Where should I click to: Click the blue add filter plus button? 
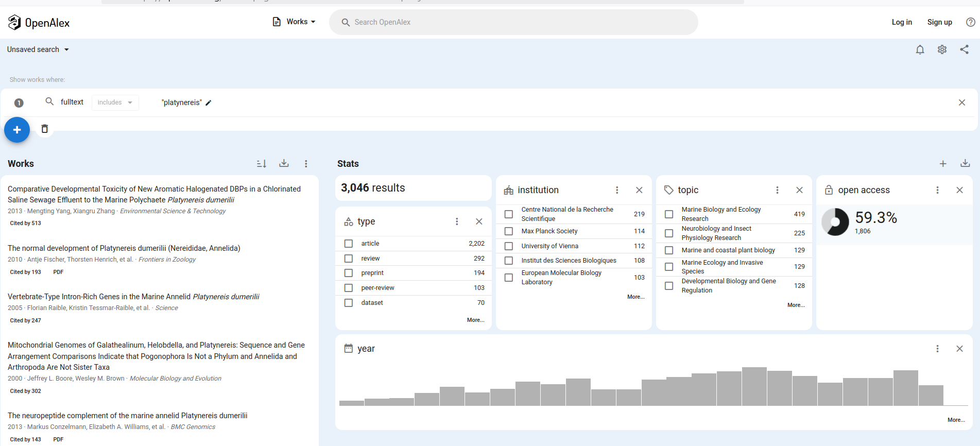17,130
